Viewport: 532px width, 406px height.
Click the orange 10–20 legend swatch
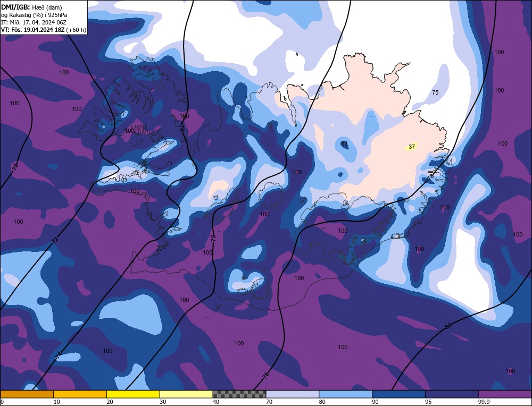point(80,394)
